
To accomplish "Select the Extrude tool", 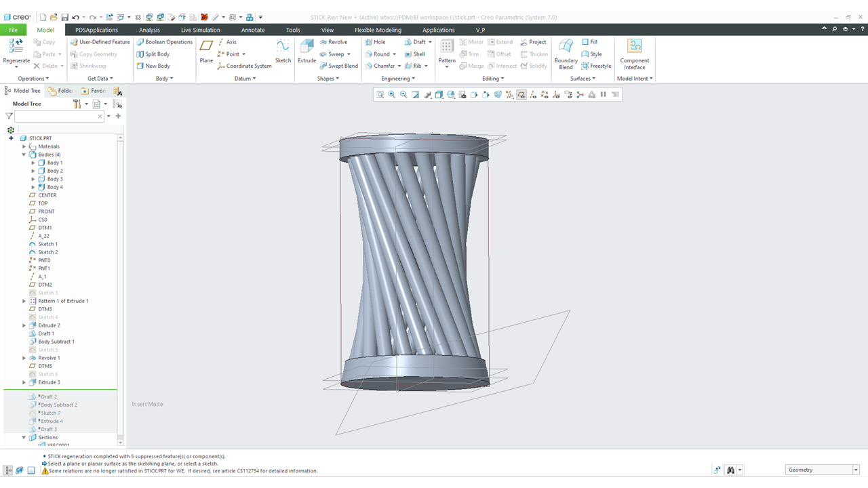I will tap(307, 52).
